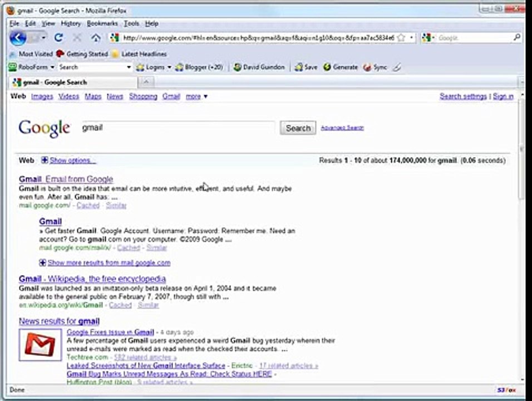Click the browser URL address bar
Image resolution: width=532 pixels, height=401 pixels.
tap(258, 38)
